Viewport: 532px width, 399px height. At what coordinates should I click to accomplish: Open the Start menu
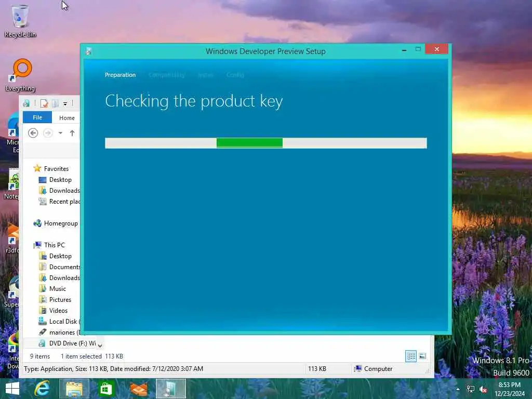click(12, 389)
